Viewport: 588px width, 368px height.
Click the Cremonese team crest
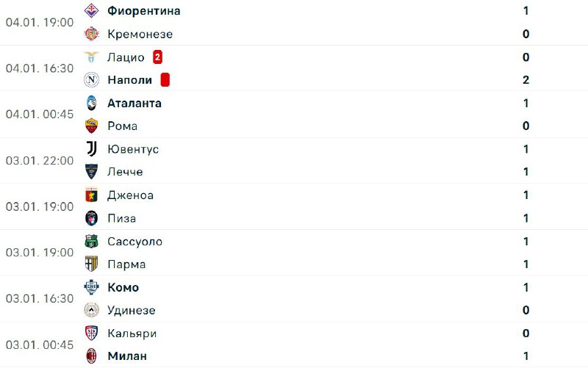tap(91, 34)
